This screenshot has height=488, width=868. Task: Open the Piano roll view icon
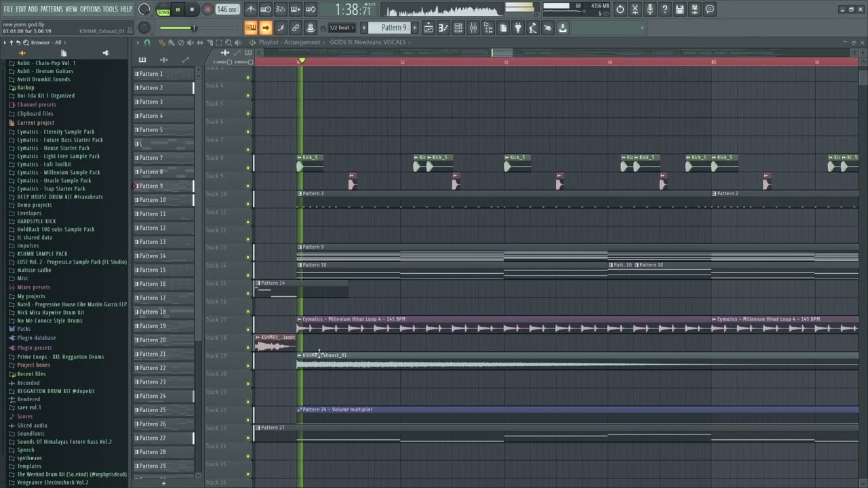pos(443,28)
